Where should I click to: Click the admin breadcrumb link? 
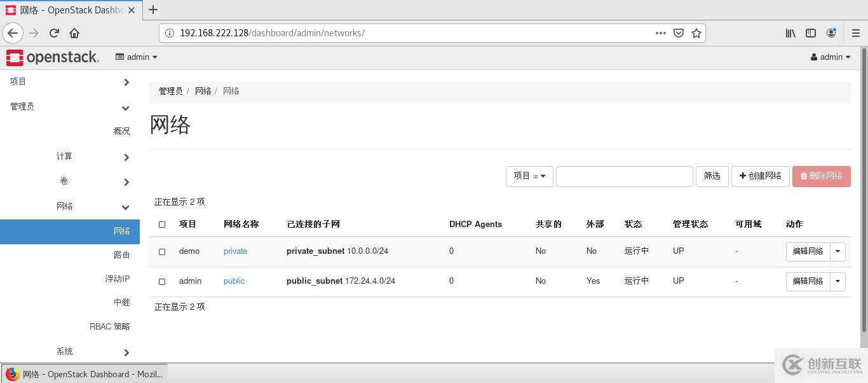click(170, 91)
